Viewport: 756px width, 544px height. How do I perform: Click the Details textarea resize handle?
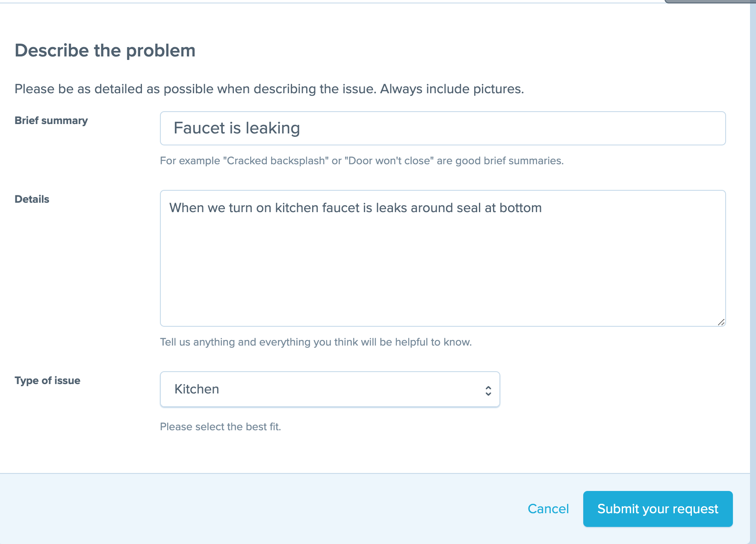(721, 322)
